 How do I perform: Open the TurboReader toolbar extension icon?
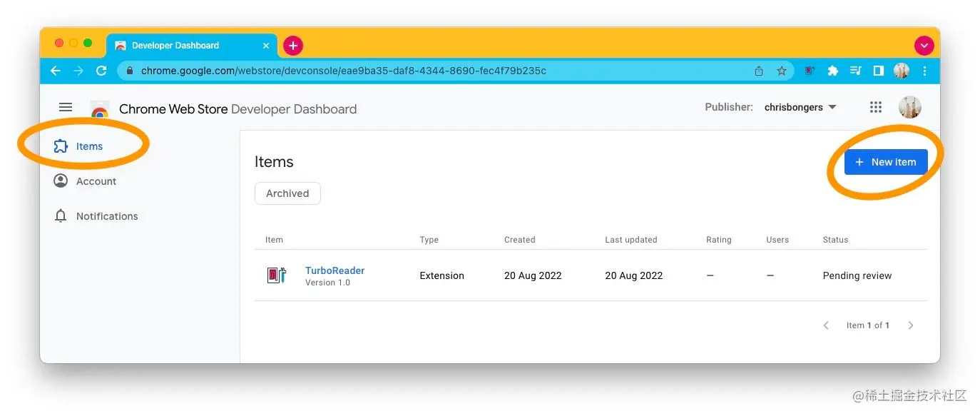(810, 71)
